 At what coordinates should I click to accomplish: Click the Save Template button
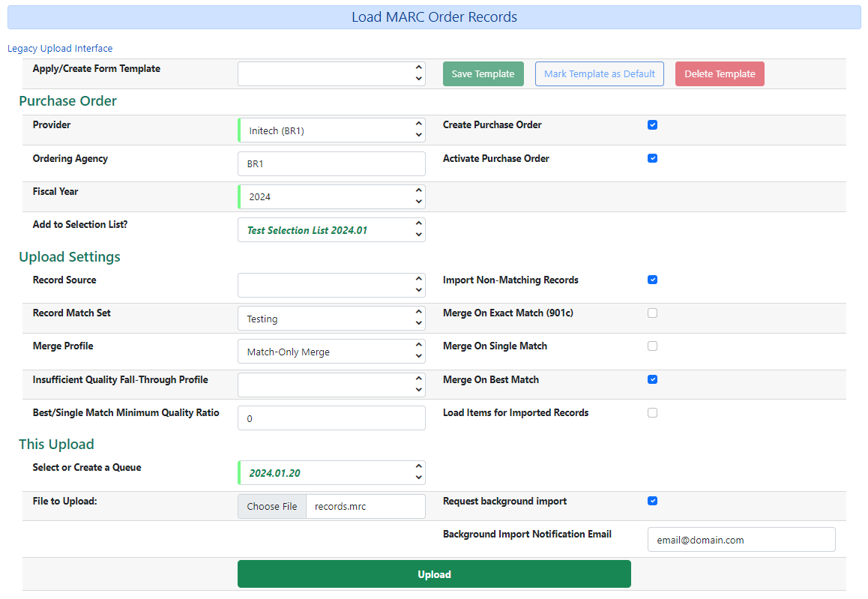(x=483, y=73)
